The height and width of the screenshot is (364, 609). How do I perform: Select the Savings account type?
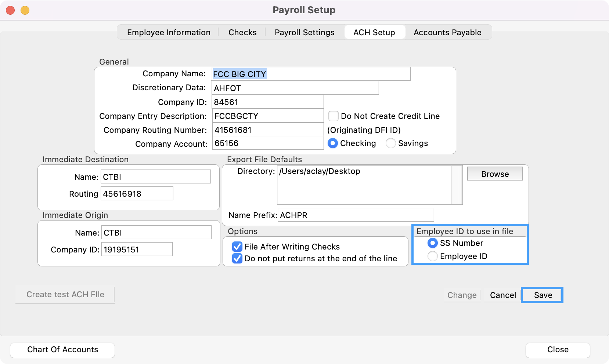[391, 143]
